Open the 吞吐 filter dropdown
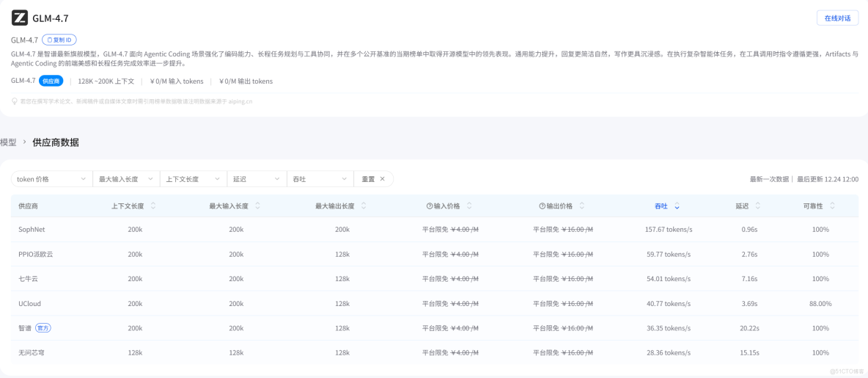The width and height of the screenshot is (868, 378). tap(320, 179)
